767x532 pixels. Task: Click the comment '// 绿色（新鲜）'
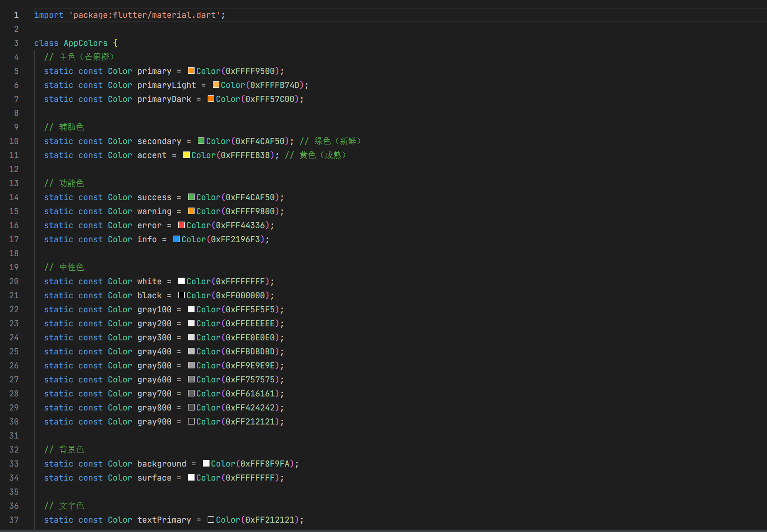(330, 141)
